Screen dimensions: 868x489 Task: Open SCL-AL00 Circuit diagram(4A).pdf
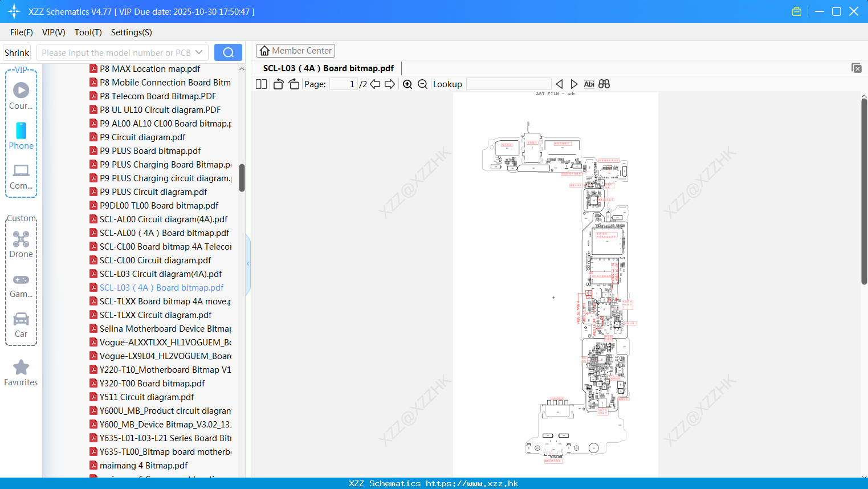[x=164, y=219]
